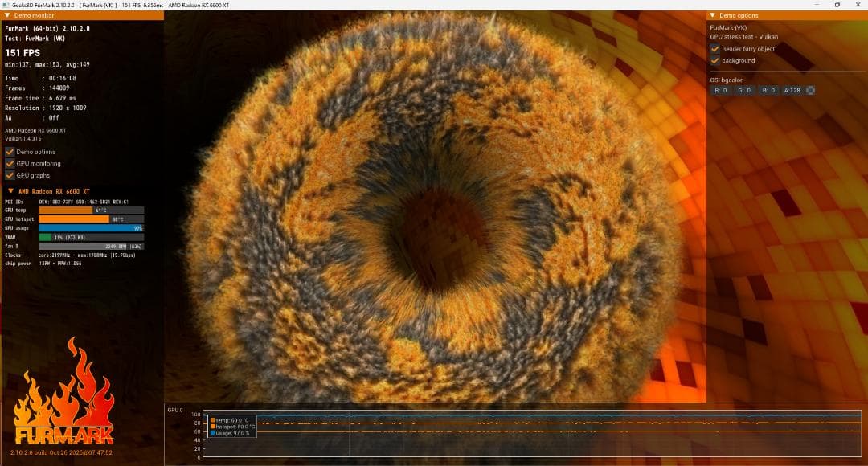Maximize the FurMark window
This screenshot has height=466, width=868.
(837, 5)
